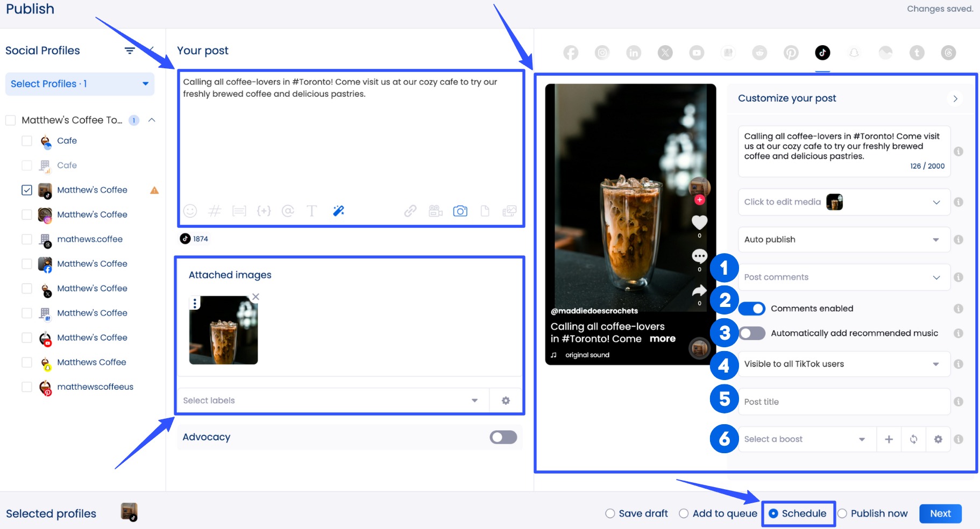Viewport: 980px width, 529px height.
Task: Switch to the Pinterest preview tab
Action: coord(791,53)
